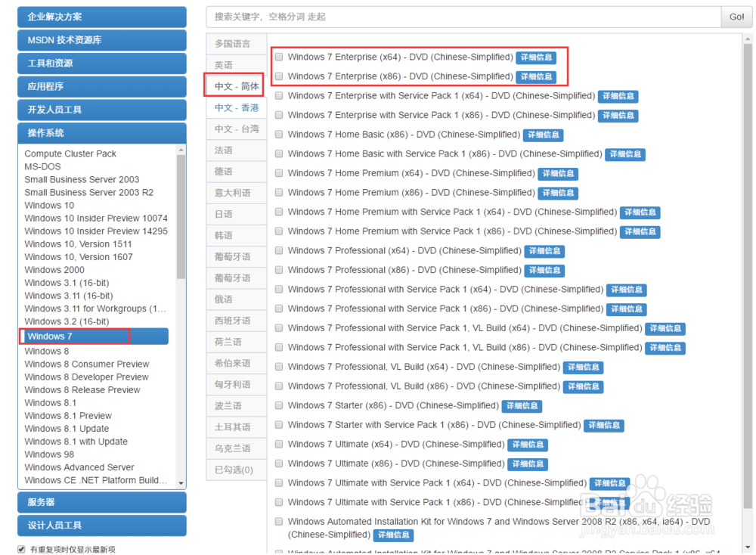Choose Windows 10, Version 1607
This screenshot has width=756, height=555.
point(79,257)
